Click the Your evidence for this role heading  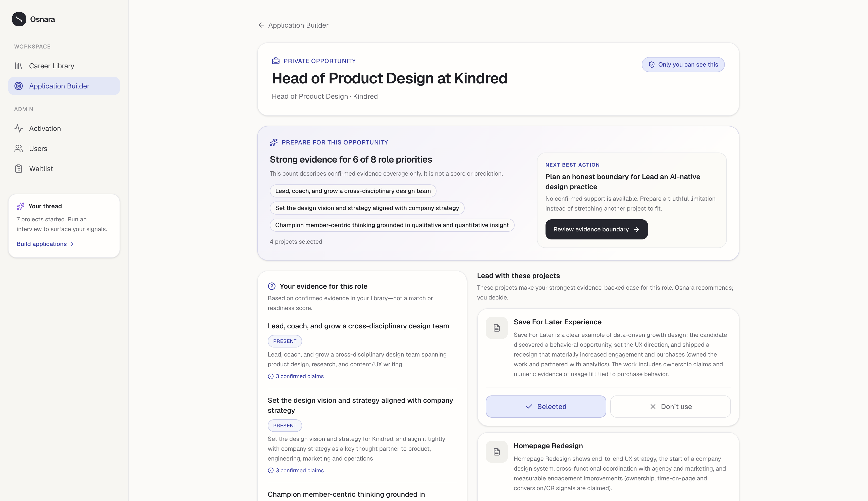point(323,286)
